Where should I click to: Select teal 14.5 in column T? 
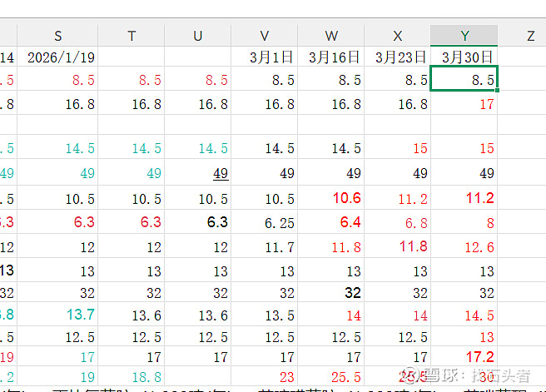(132, 147)
